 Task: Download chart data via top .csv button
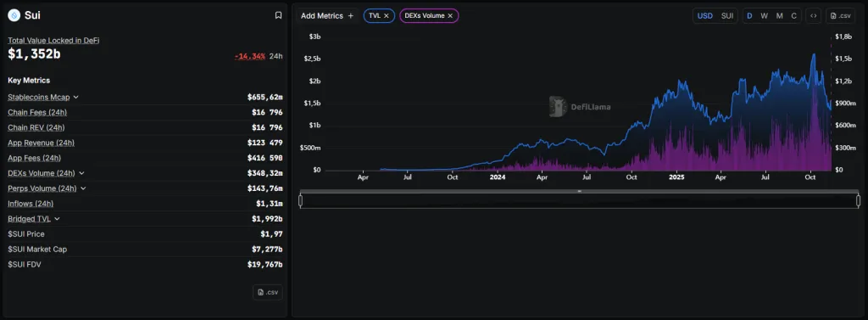(x=840, y=16)
